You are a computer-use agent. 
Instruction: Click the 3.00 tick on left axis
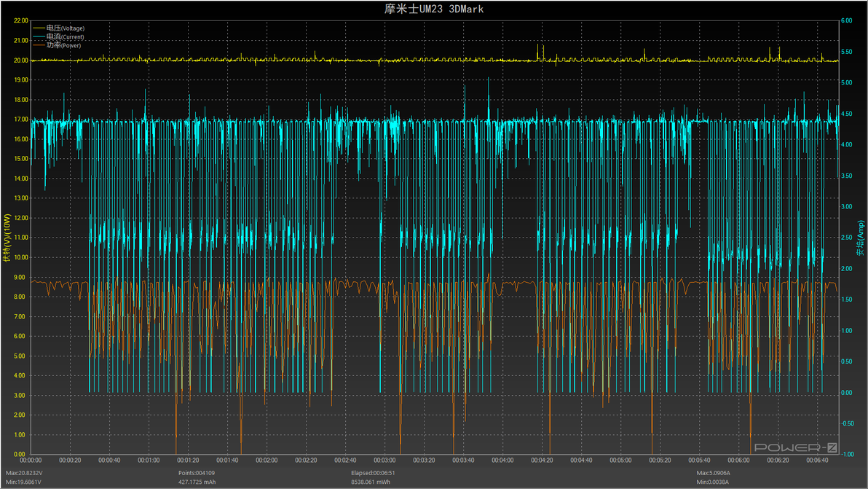tap(20, 396)
